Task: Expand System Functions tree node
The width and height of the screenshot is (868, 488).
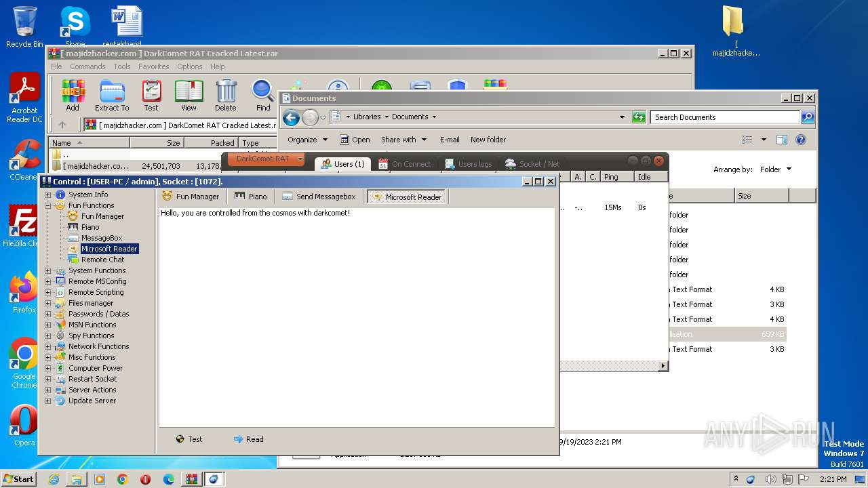Action: point(48,270)
